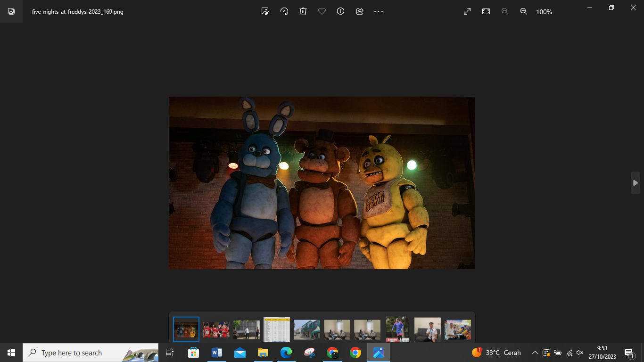Open the See more three-dots menu

click(x=379, y=11)
